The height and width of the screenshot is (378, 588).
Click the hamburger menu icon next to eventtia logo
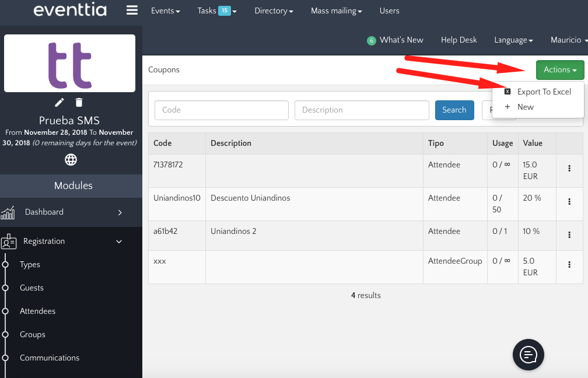132,10
